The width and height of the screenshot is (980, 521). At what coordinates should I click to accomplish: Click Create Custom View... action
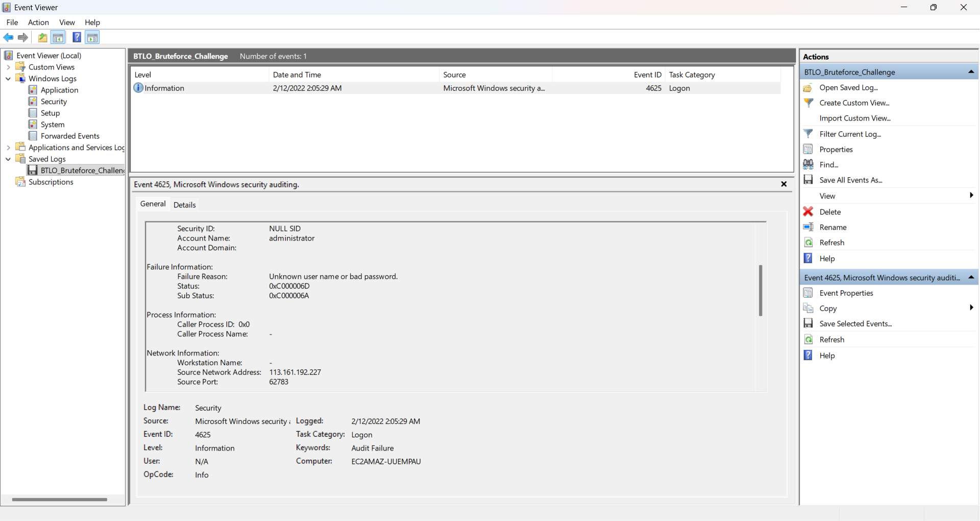[x=854, y=103]
